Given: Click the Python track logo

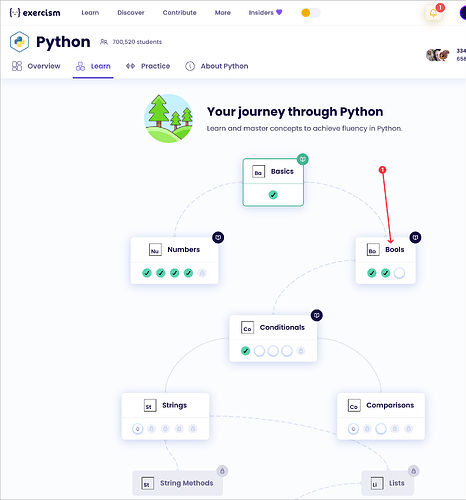Looking at the screenshot, I should click(x=19, y=42).
